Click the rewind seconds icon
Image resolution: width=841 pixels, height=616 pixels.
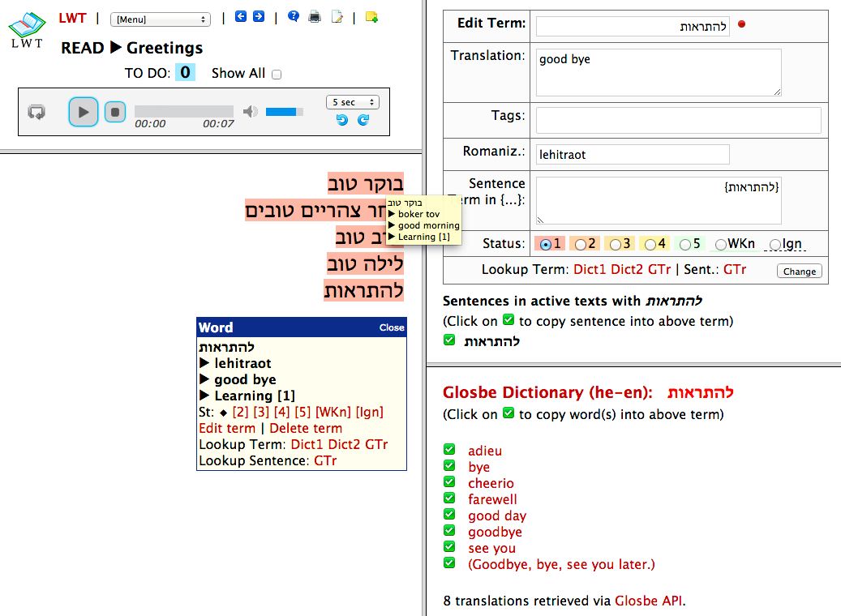coord(342,120)
